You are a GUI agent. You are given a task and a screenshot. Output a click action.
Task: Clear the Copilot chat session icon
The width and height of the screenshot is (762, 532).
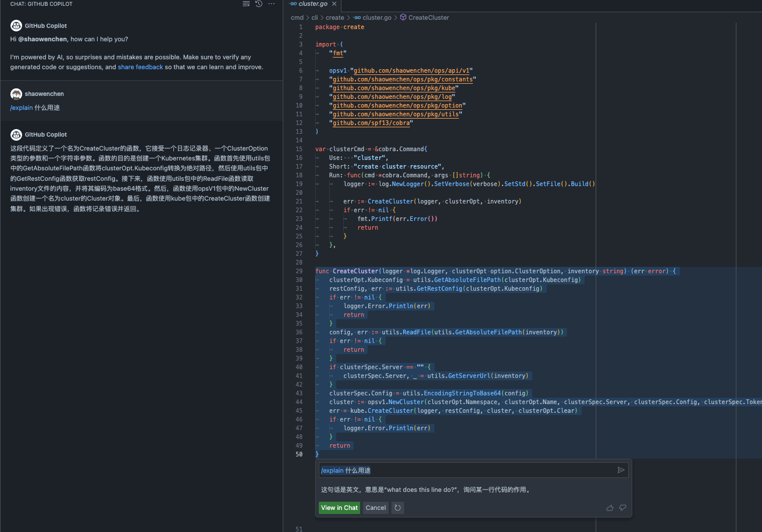point(246,3)
